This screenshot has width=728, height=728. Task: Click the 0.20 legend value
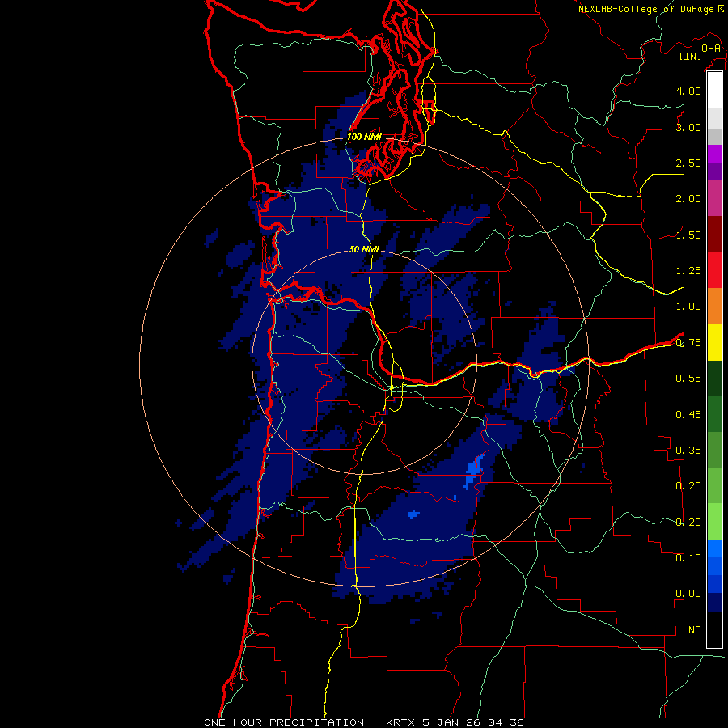point(688,523)
